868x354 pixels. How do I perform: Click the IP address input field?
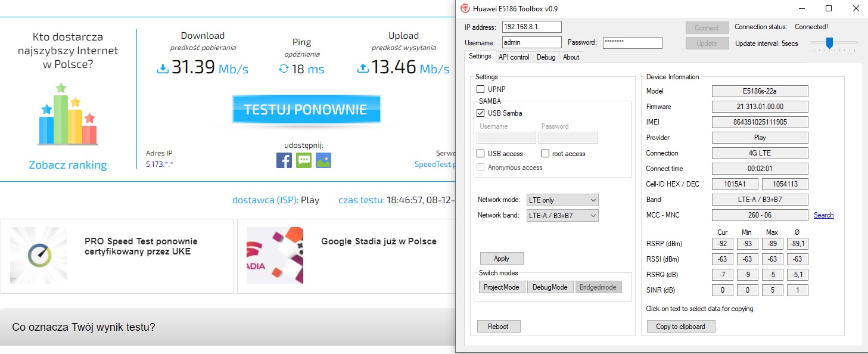click(x=532, y=27)
